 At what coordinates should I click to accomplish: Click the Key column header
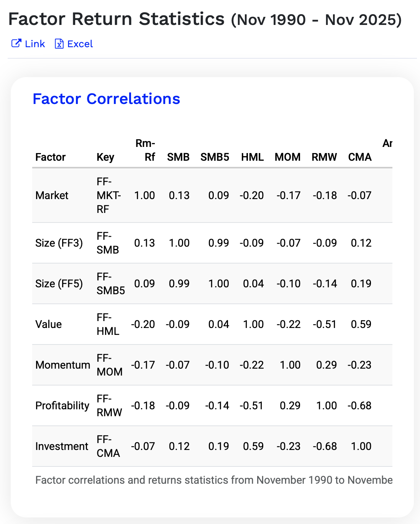coord(105,157)
